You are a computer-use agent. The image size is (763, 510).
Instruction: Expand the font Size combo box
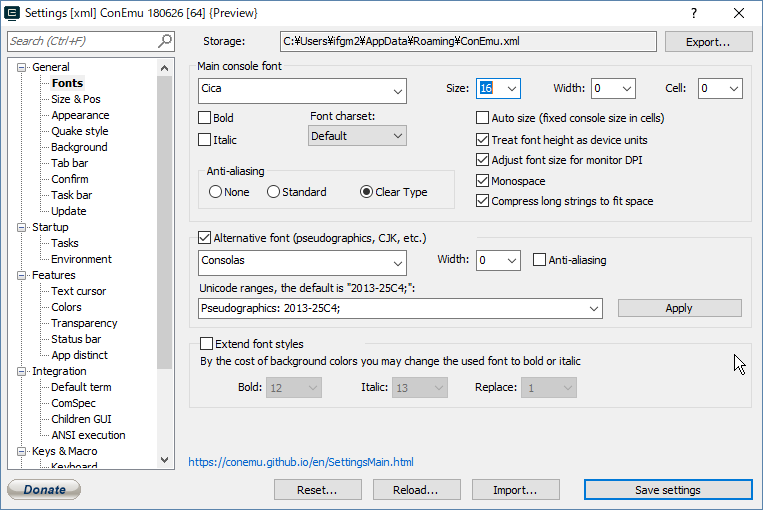point(511,89)
